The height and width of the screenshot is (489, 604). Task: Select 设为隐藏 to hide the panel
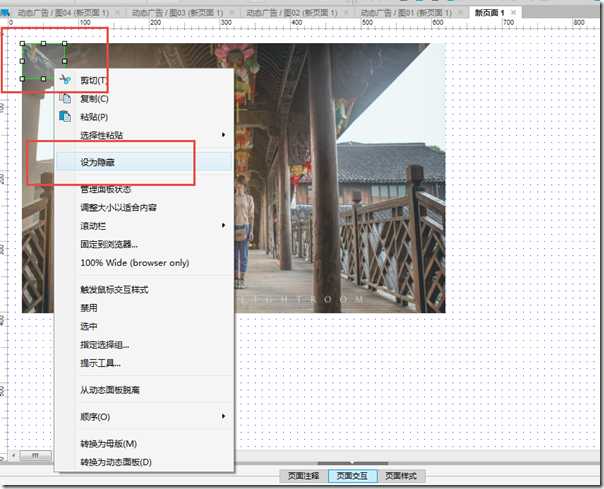144,162
